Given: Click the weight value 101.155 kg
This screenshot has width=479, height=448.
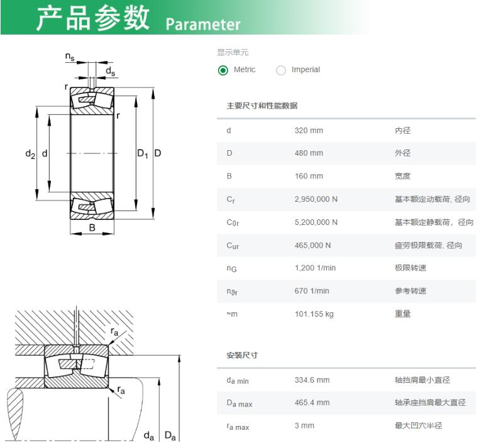Looking at the screenshot, I should [314, 314].
